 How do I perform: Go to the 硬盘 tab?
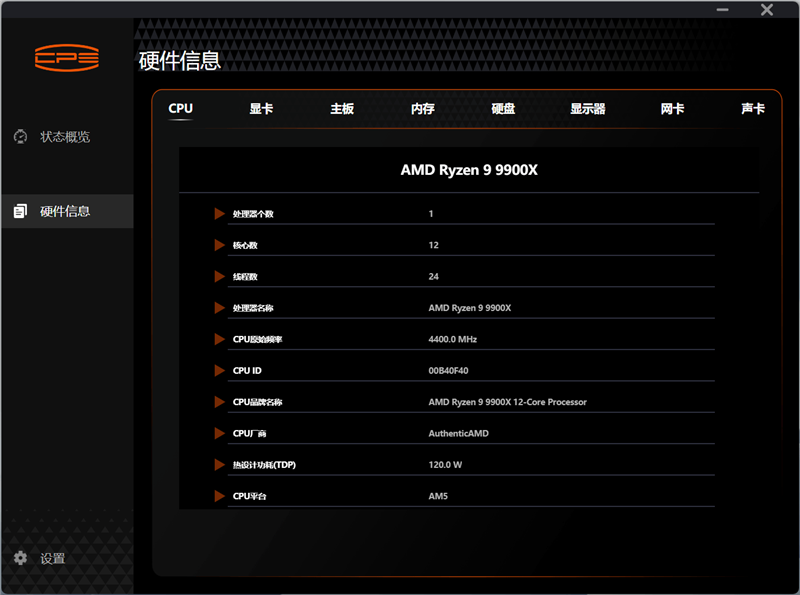(503, 109)
